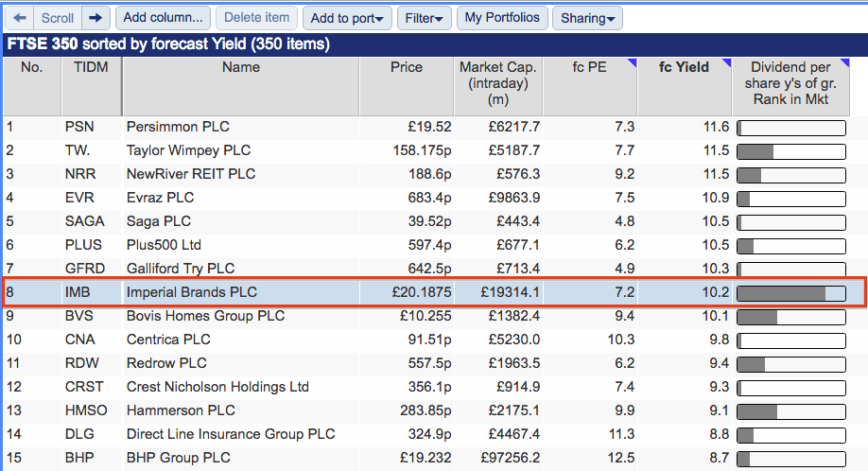The width and height of the screenshot is (868, 471).
Task: Click the HMSO ticker cell
Action: 86,410
